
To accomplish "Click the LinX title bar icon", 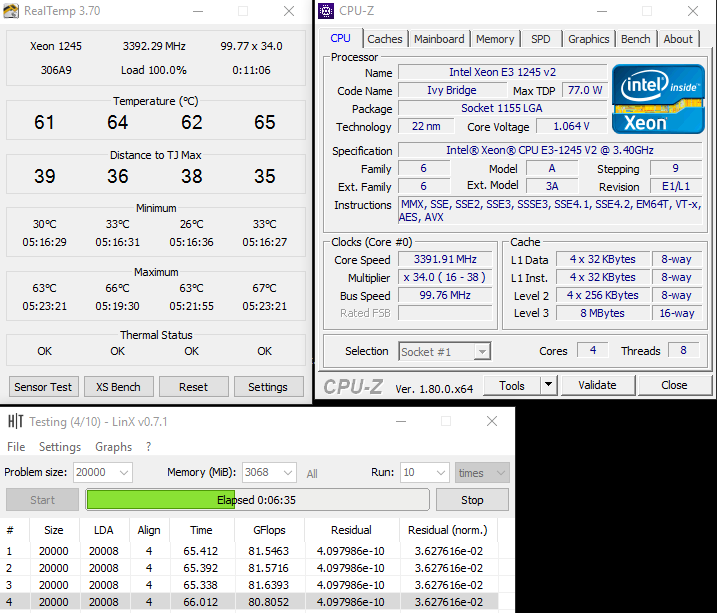I will [15, 422].
